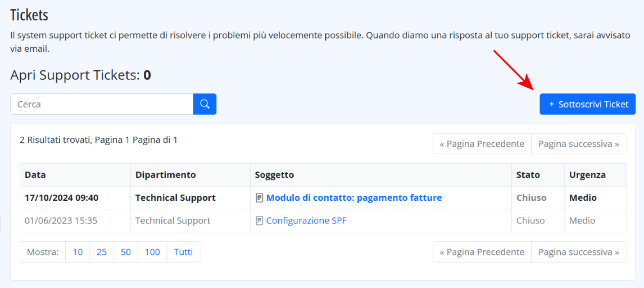This screenshot has width=644, height=288.
Task: Go to top Pagina successiva
Action: tap(579, 144)
